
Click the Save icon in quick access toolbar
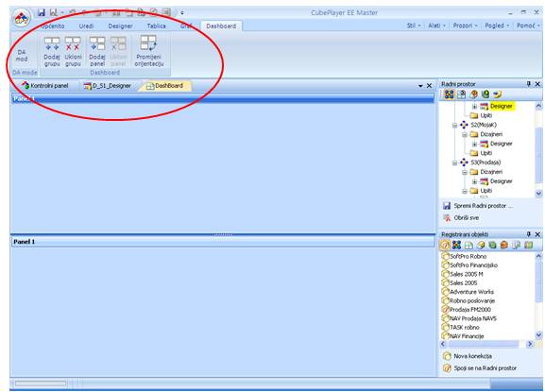(42, 13)
